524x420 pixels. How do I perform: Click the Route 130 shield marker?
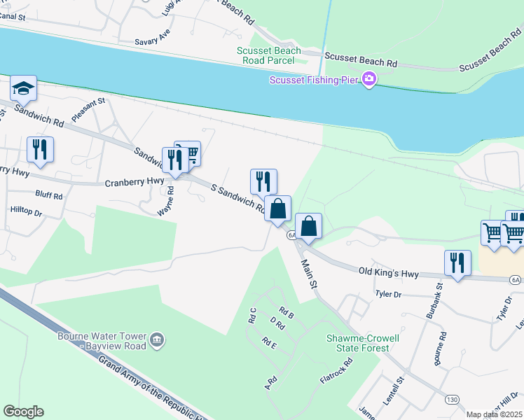coord(452,399)
